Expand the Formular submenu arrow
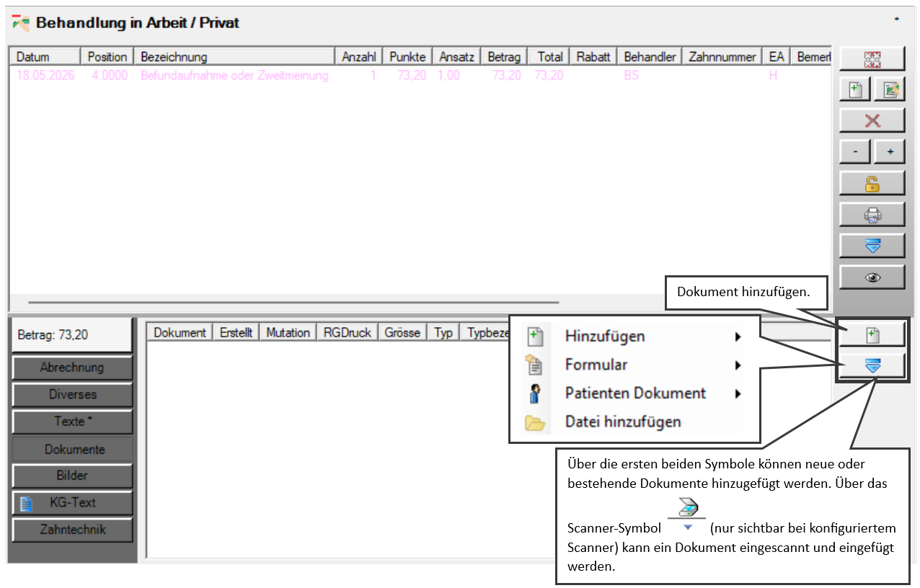Viewport: 920px width, 588px height. (x=738, y=365)
